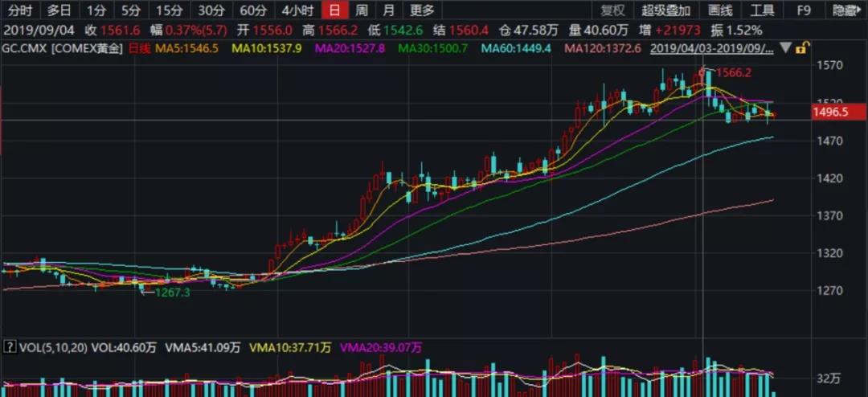Switch to 分时 intraday chart tab

click(x=21, y=10)
